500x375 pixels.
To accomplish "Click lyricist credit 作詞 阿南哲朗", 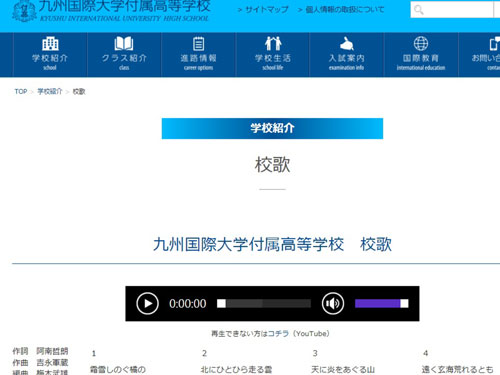I will [x=40, y=351].
